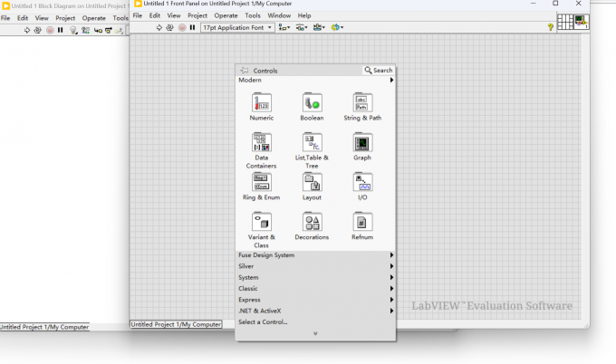Expand the Fuse Design System category

click(316, 255)
